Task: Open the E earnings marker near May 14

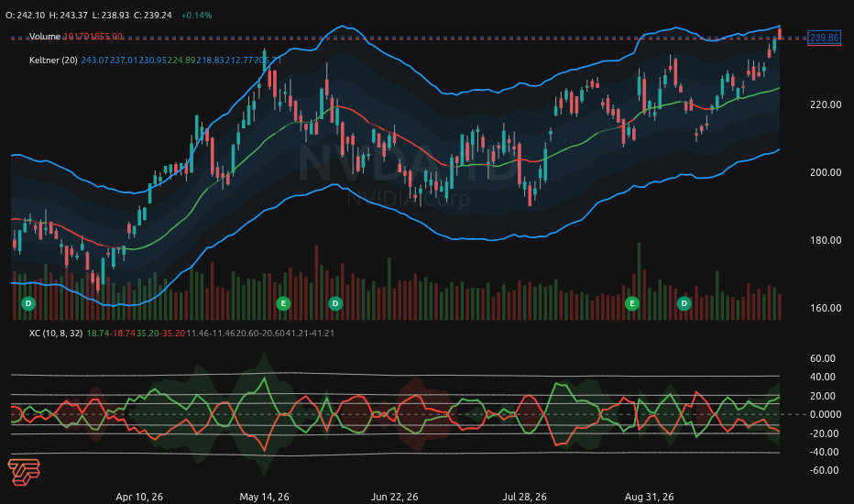Action: pyautogui.click(x=282, y=303)
